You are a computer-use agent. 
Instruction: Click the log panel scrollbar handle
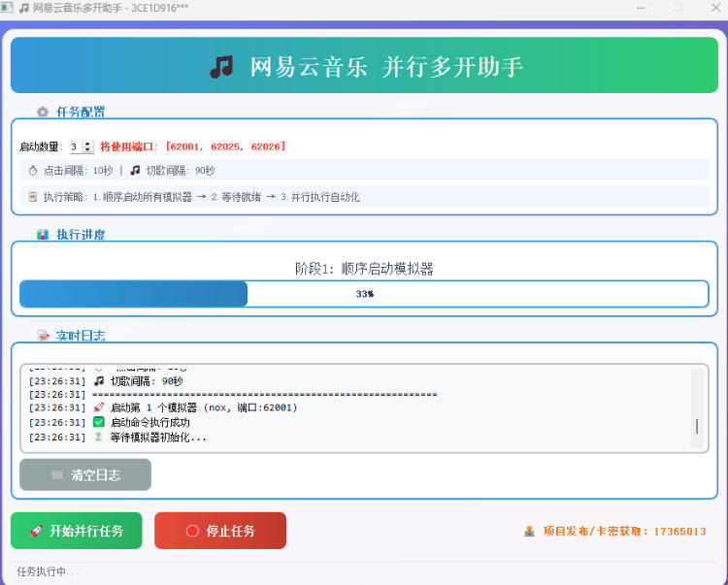697,426
